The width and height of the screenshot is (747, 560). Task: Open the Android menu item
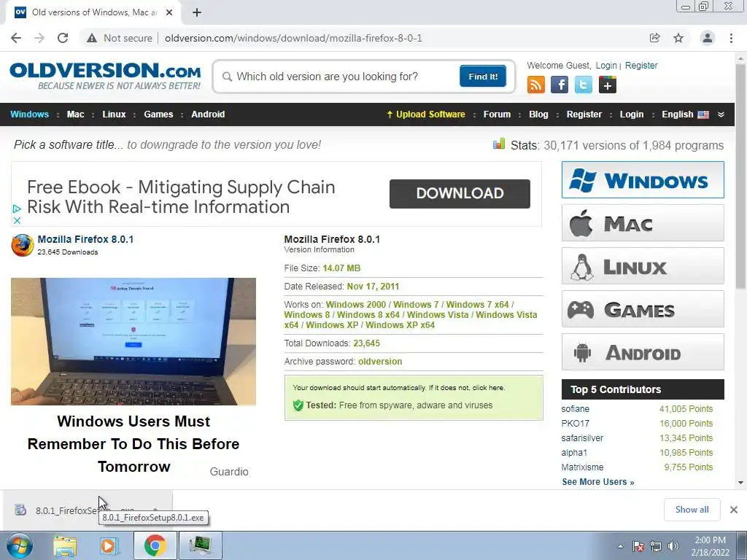(x=208, y=114)
